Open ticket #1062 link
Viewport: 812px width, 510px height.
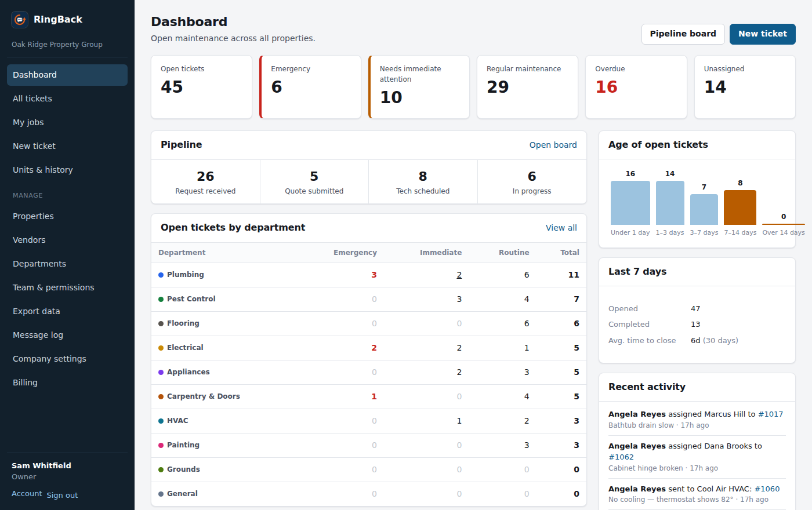(x=621, y=457)
